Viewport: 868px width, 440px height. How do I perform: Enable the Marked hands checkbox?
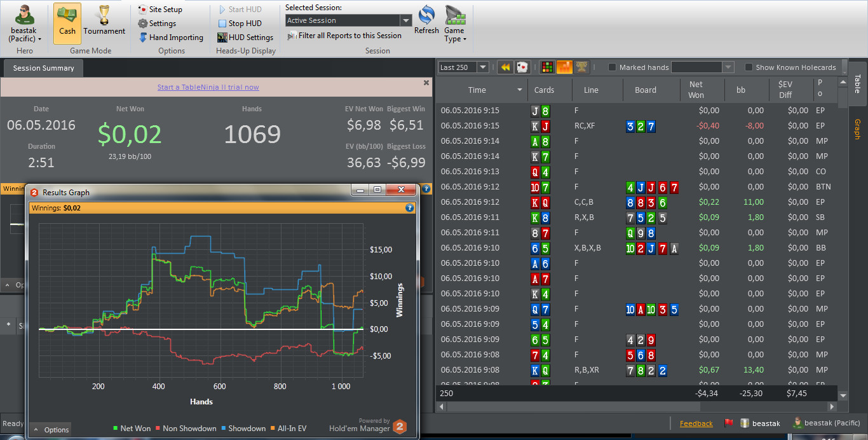point(612,67)
